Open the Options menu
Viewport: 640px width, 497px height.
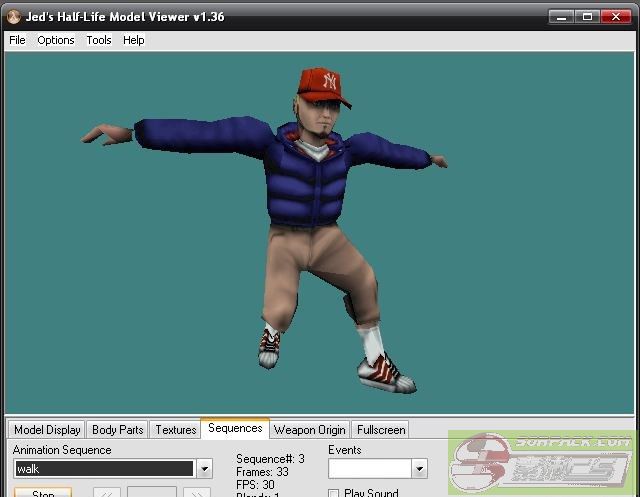pyautogui.click(x=56, y=40)
